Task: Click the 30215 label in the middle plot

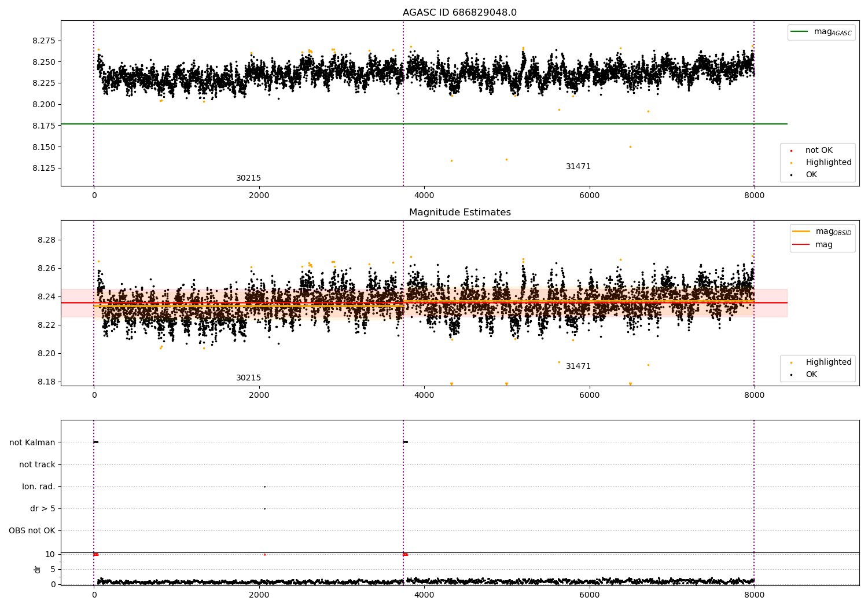Action: point(248,378)
